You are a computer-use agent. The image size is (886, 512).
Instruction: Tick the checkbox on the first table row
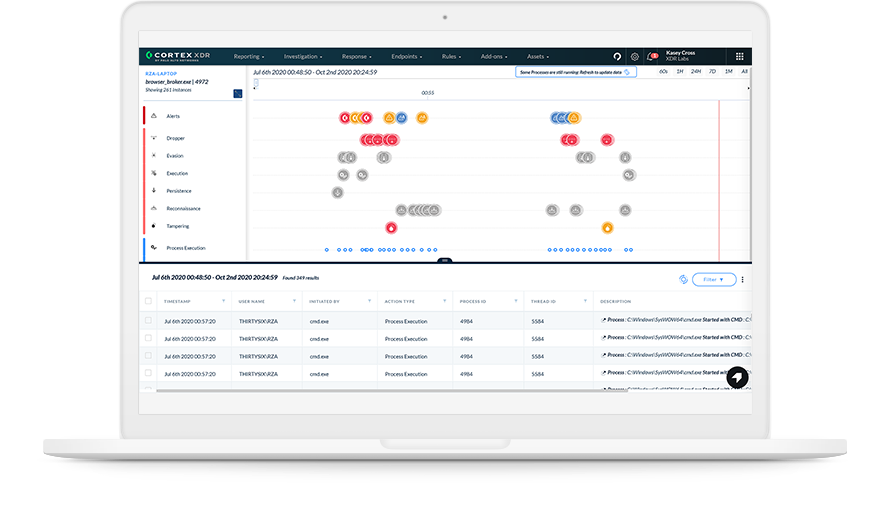[x=149, y=321]
